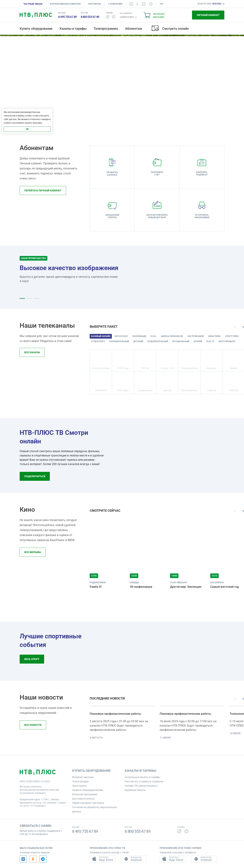This screenshot has height=868, width=244.
Task: Get НТВ-ПЛЮС Сервис app on App Store
Action: point(173,859)
